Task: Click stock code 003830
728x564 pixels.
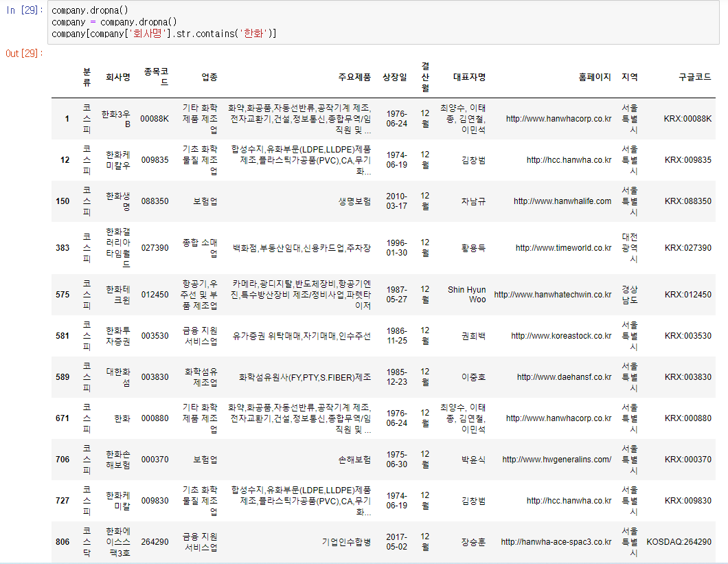Action: click(x=155, y=377)
